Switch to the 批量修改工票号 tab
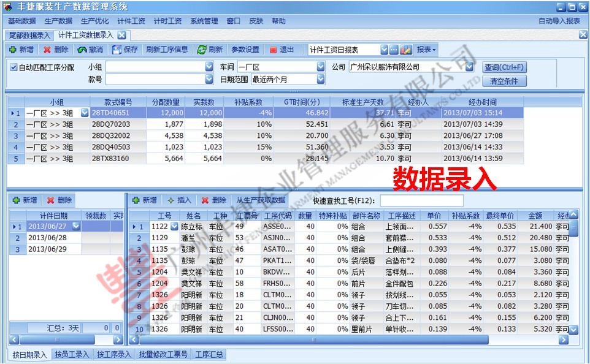This screenshot has height=364, width=590. (x=163, y=354)
